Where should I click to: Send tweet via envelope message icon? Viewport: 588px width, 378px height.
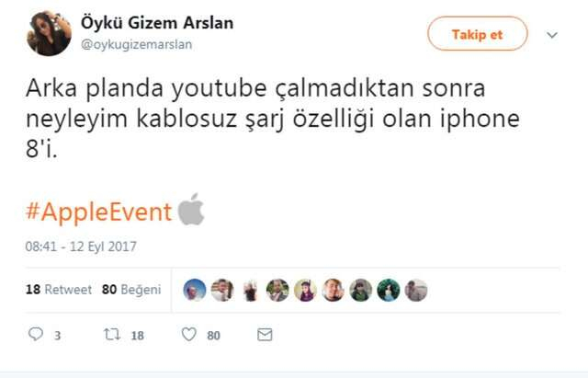(265, 335)
